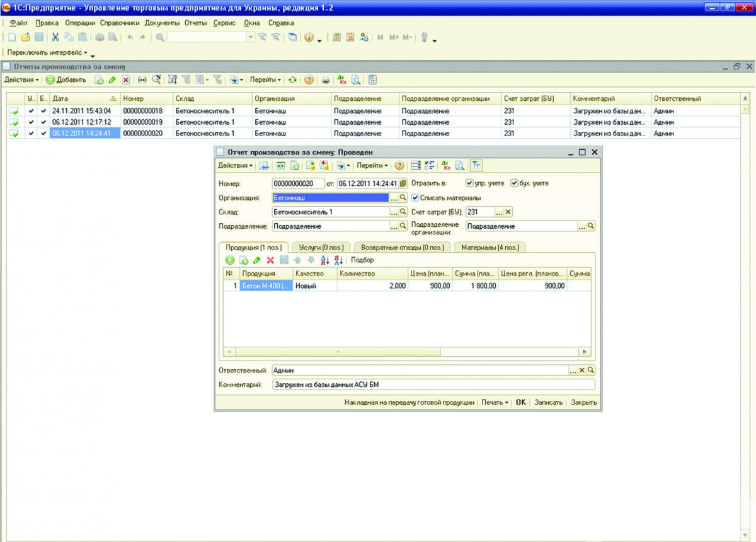Click the info help icon in main toolbar

tap(309, 38)
